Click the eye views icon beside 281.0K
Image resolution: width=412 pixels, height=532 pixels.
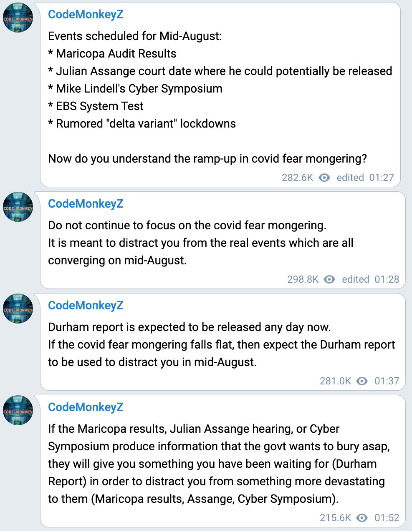click(362, 381)
